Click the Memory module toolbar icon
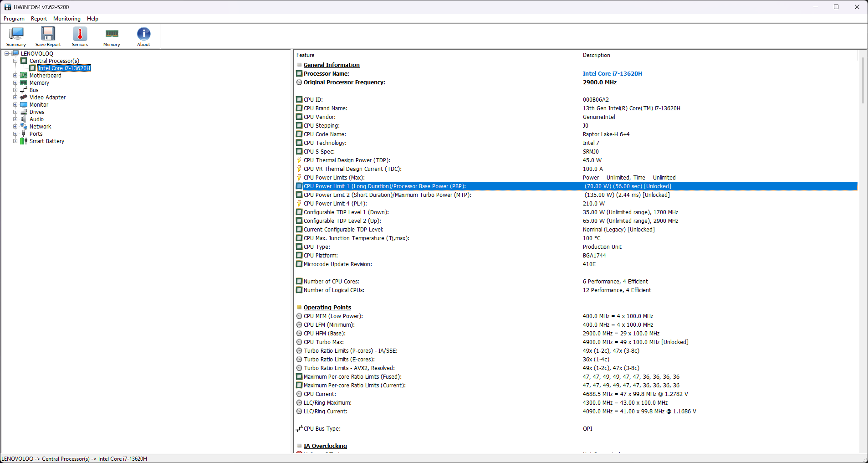Viewport: 868px width, 463px height. pos(112,36)
